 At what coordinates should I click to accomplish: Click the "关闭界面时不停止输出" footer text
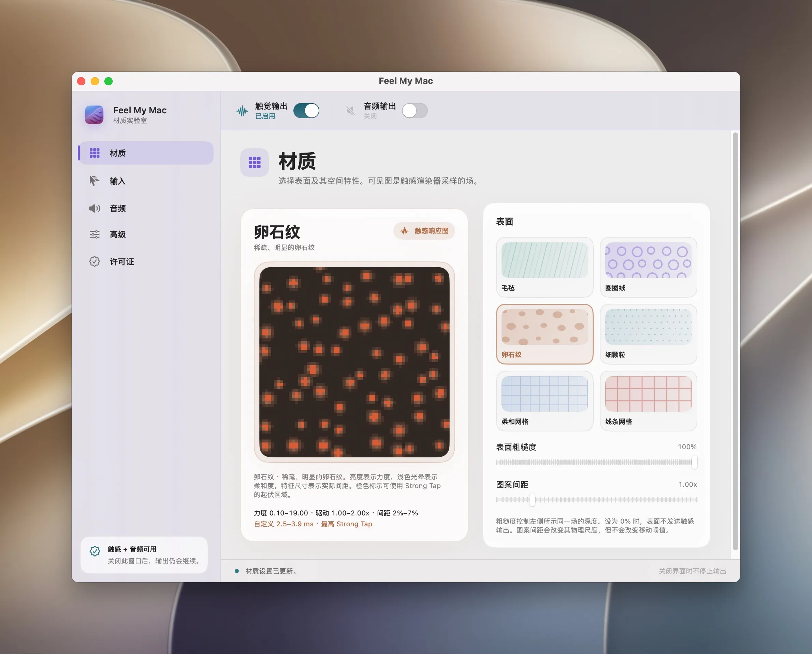pos(692,571)
